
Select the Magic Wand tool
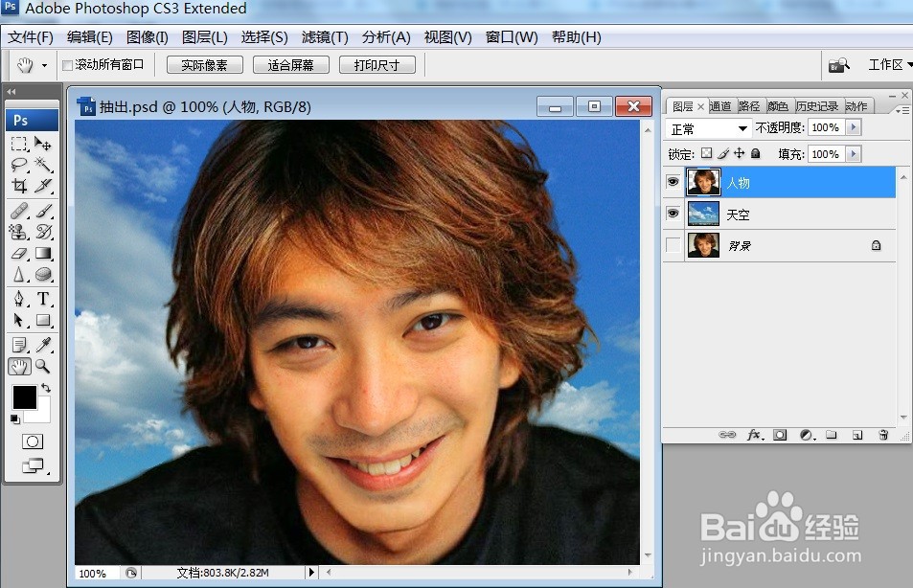(x=42, y=165)
